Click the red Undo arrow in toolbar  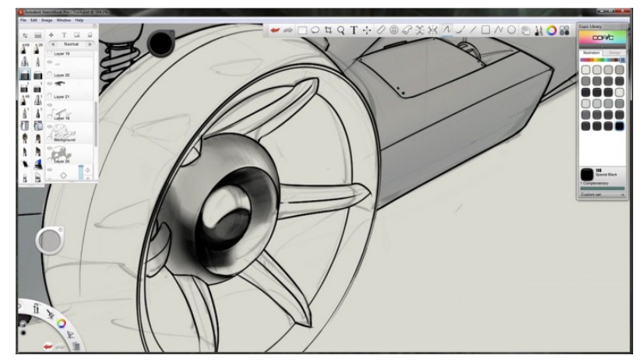(274, 30)
